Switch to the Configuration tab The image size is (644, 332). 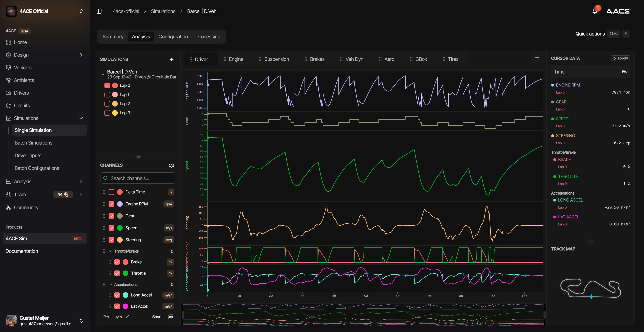173,37
